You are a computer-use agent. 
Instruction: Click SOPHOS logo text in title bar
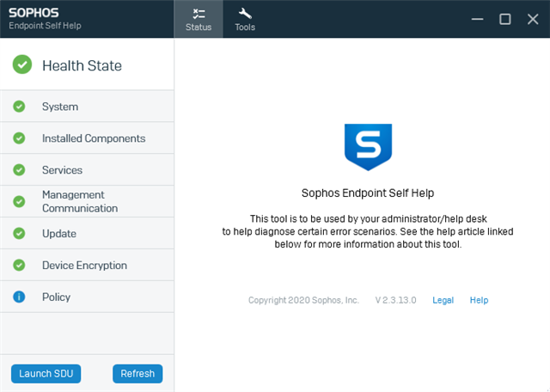tap(34, 13)
